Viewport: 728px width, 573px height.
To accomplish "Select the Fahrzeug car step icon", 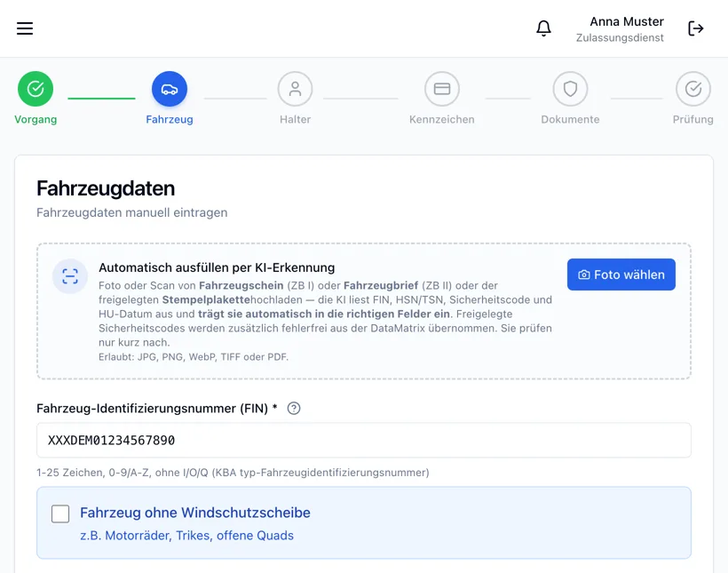I will tap(170, 89).
